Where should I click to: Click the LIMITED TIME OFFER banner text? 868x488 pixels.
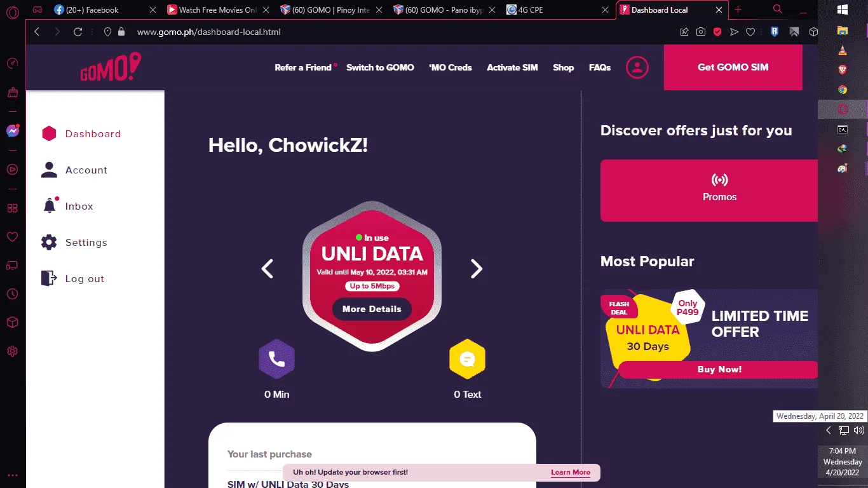pyautogui.click(x=760, y=324)
